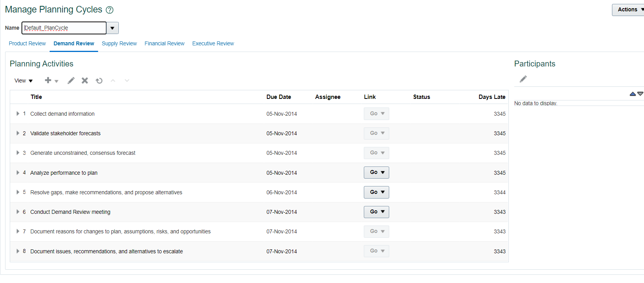Viewport: 644px width, 283px height.
Task: Select Generate unconstrained, consensus forecast title
Action: pos(83,153)
